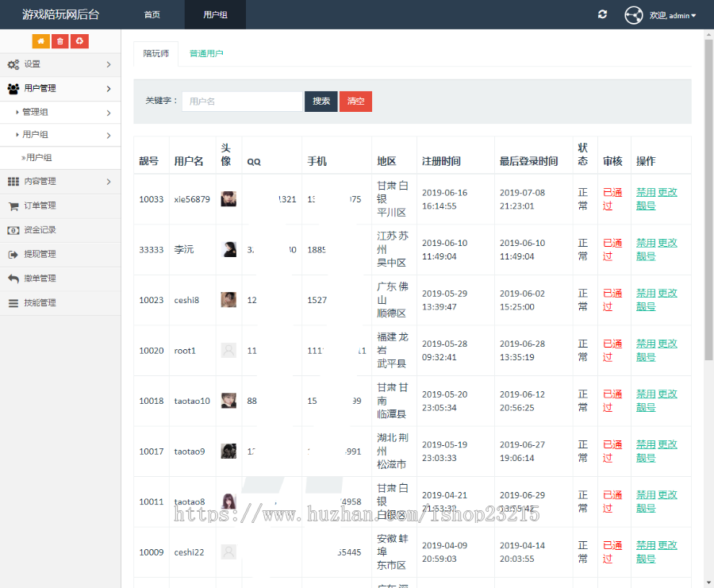714x588 pixels.
Task: Open 撤单管理 in the sidebar
Action: click(40, 279)
